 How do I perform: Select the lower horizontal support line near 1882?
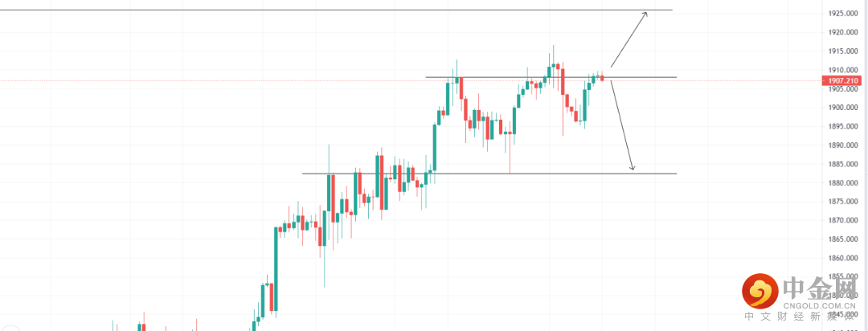click(482, 174)
